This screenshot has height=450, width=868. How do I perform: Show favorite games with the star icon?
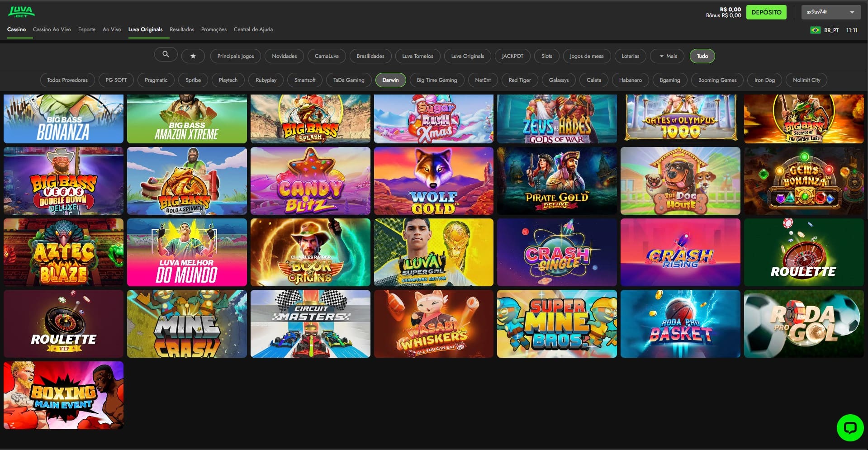[x=193, y=56]
